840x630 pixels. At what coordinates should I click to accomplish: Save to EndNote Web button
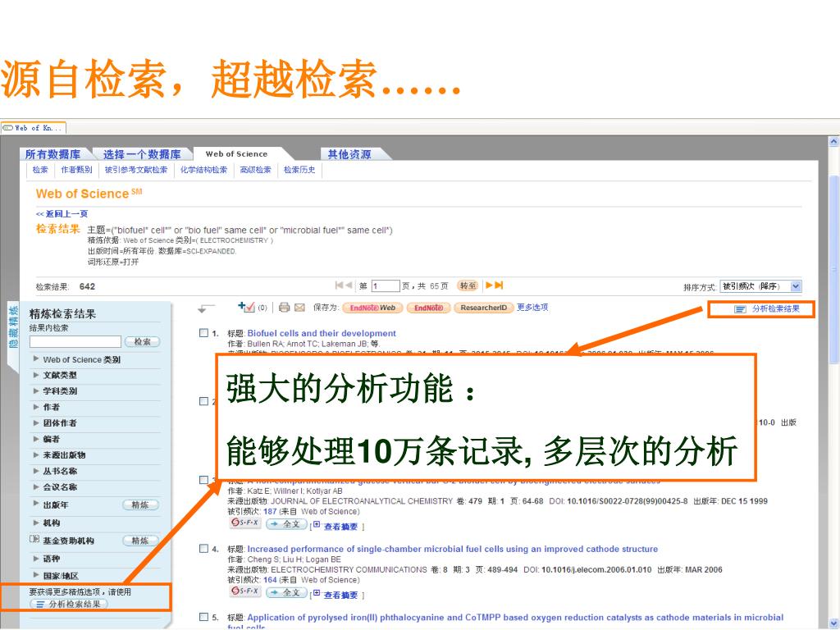coord(372,308)
